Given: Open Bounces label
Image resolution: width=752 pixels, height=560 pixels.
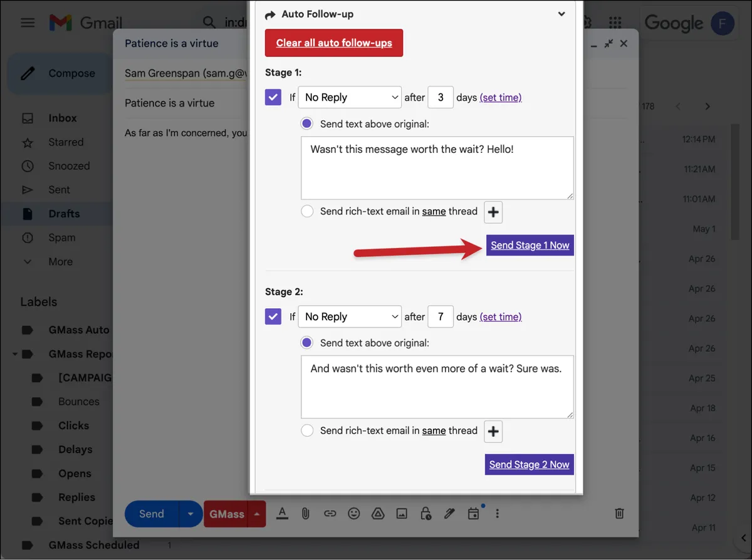Looking at the screenshot, I should pyautogui.click(x=78, y=402).
